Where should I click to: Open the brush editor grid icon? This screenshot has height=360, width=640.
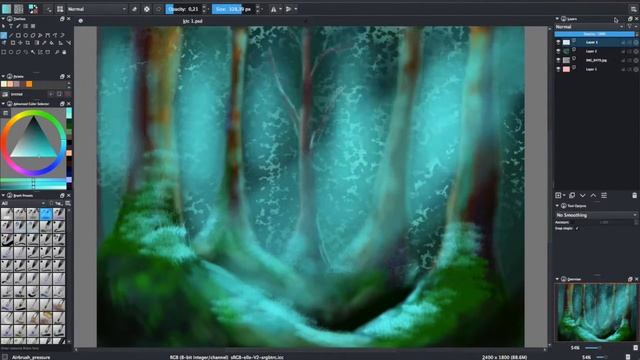pos(60,9)
